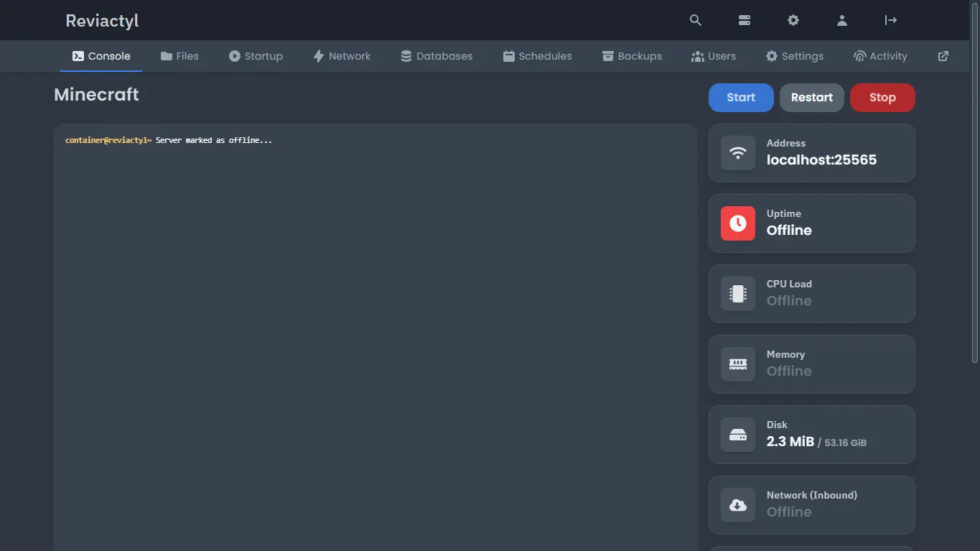
Task: Open the account profile icon
Action: click(x=842, y=20)
